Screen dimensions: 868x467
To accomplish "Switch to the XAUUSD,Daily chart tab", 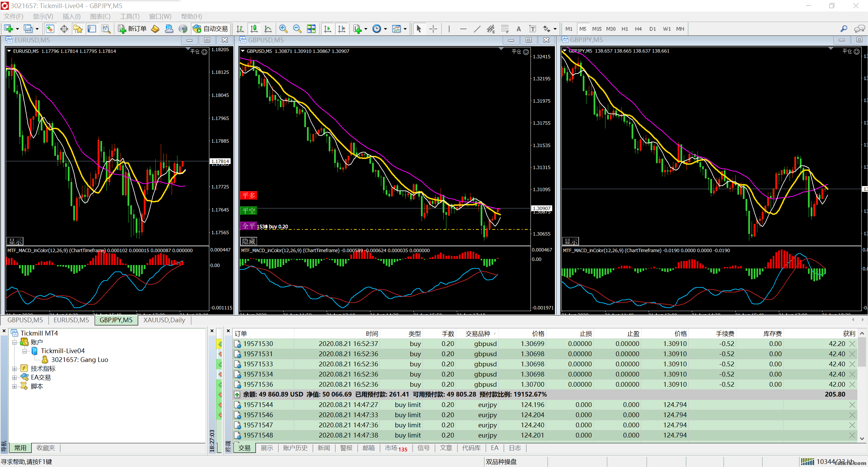I will click(x=164, y=320).
